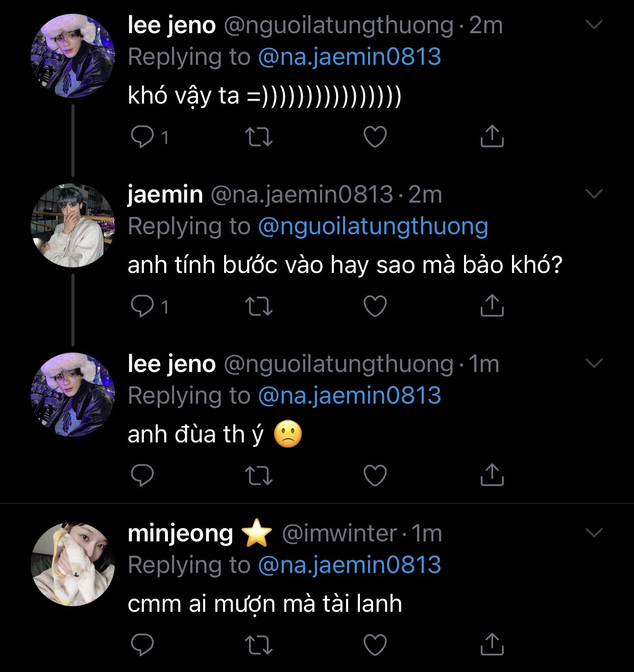Reply to minjeong's "cmm ai mượn" tweet
634x672 pixels.
click(x=142, y=645)
